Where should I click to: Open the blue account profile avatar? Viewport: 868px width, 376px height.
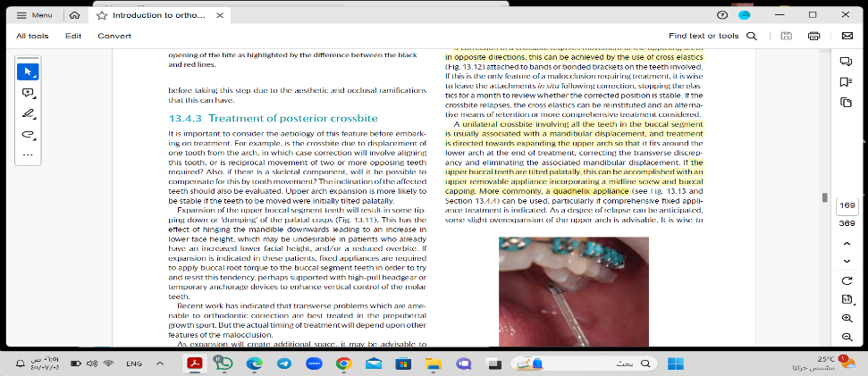point(745,15)
